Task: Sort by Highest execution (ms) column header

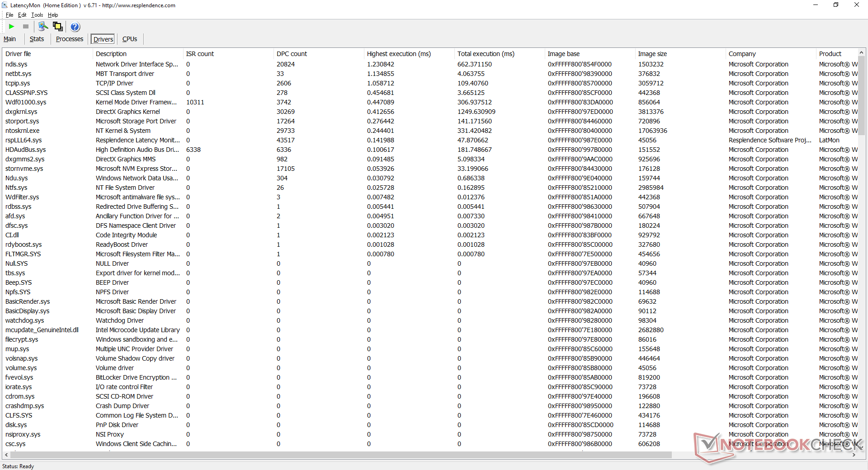Action: point(409,54)
